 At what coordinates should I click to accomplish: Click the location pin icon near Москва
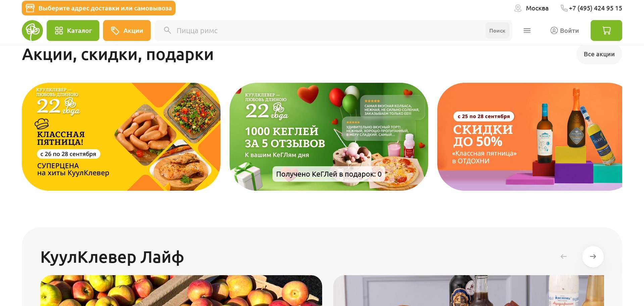pos(518,8)
